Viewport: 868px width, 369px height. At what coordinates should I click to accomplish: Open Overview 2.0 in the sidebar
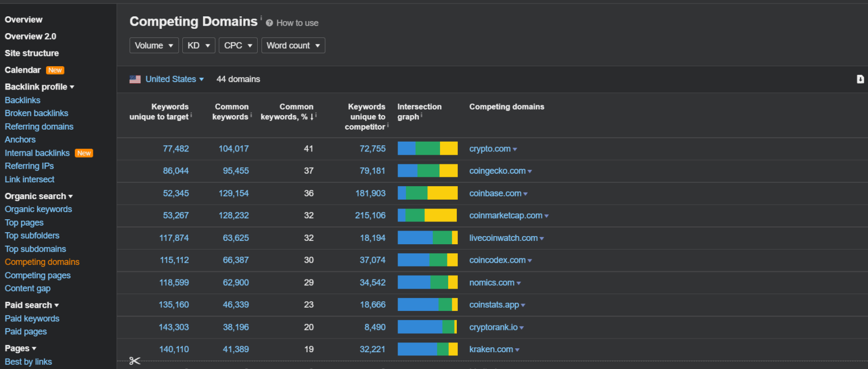30,36
